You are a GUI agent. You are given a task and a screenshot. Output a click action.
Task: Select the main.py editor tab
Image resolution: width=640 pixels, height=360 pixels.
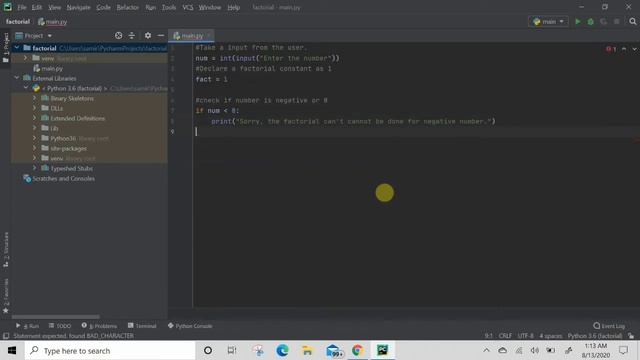(x=191, y=36)
